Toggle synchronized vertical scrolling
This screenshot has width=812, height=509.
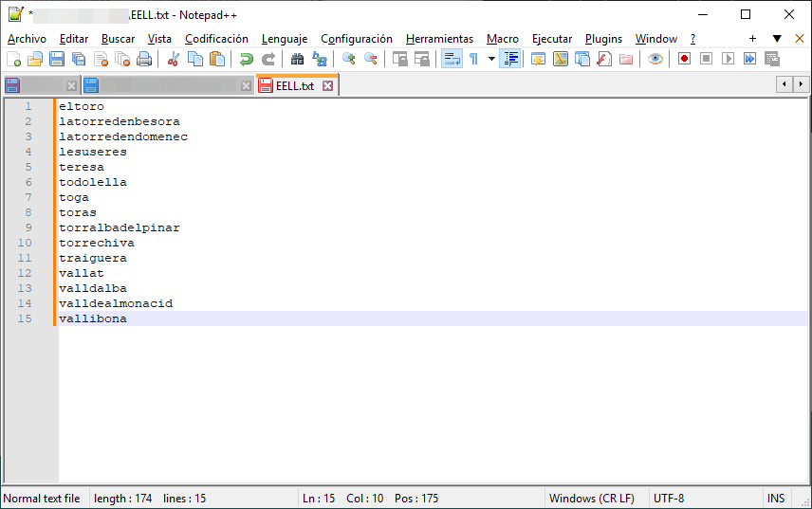point(399,59)
